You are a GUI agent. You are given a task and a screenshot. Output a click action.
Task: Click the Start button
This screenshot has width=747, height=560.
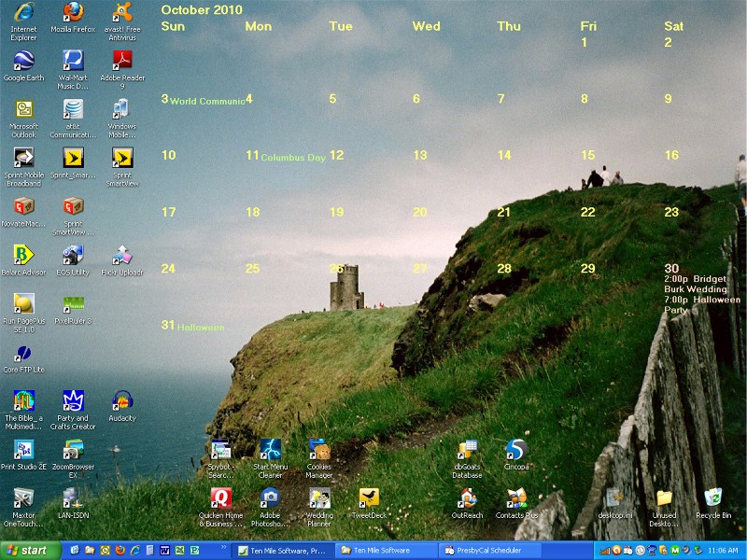[x=28, y=551]
